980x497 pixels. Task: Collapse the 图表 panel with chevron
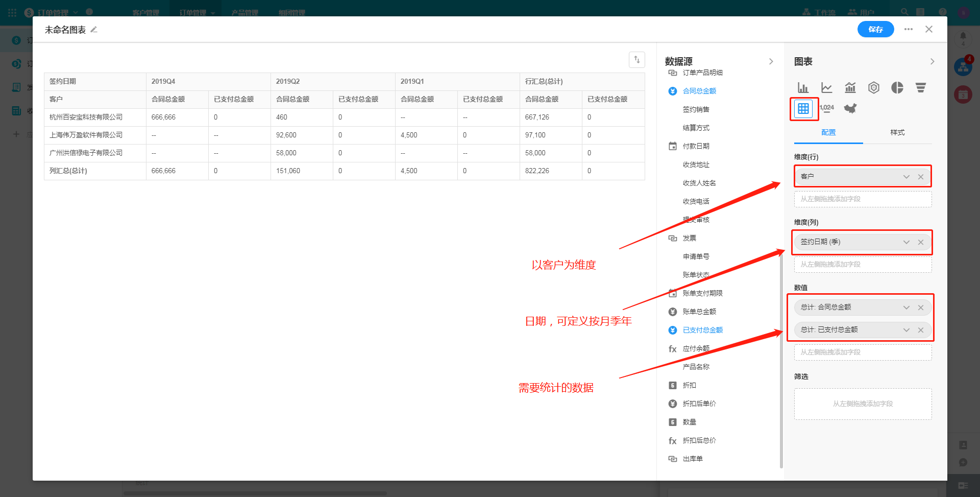pos(932,61)
